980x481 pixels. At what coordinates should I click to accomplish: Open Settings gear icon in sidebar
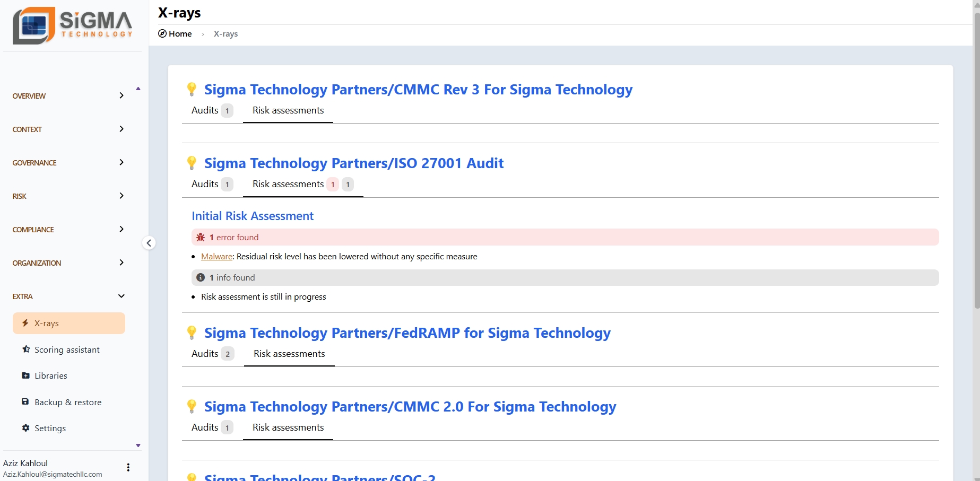(x=25, y=428)
